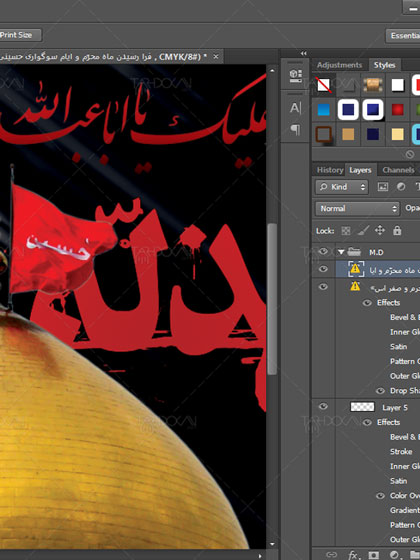Apply the white drop-shadow style swatch
The image size is (420, 560).
(398, 85)
